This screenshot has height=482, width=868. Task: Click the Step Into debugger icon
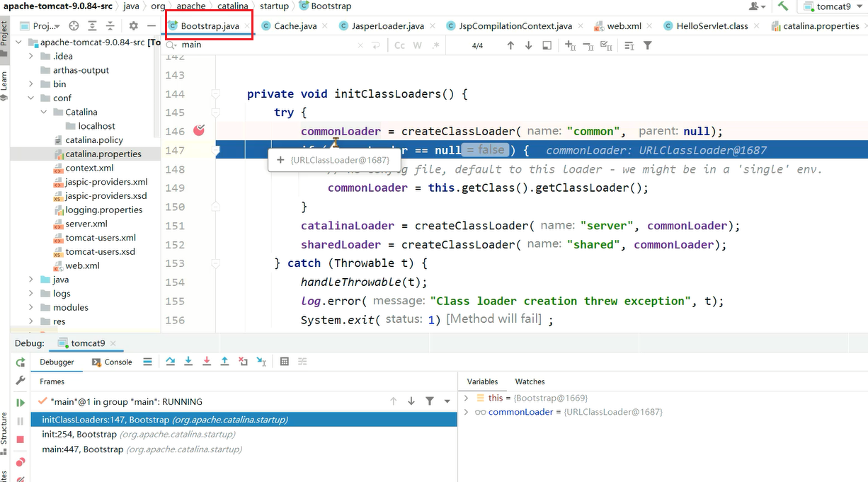(188, 362)
